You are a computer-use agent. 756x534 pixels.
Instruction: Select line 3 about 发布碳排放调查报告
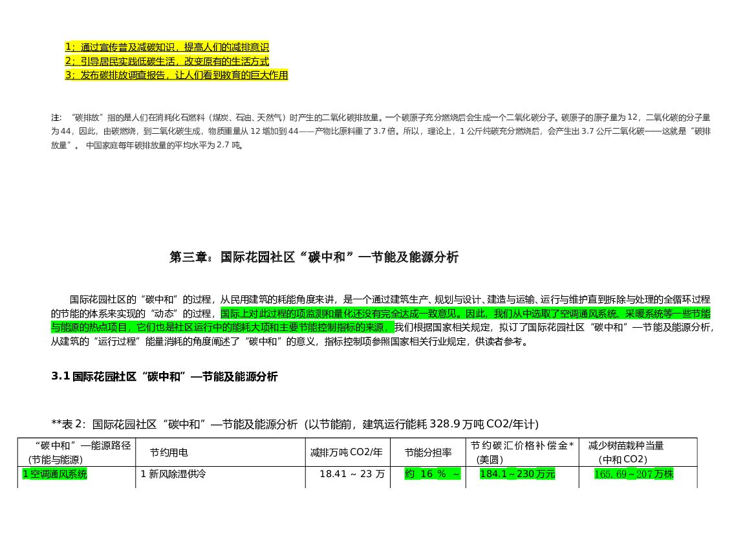(x=179, y=76)
